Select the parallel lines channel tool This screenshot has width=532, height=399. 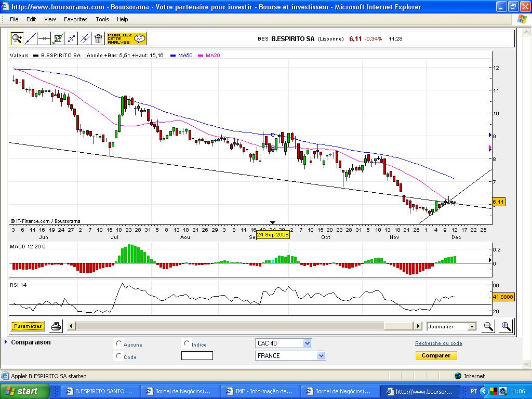(85, 38)
